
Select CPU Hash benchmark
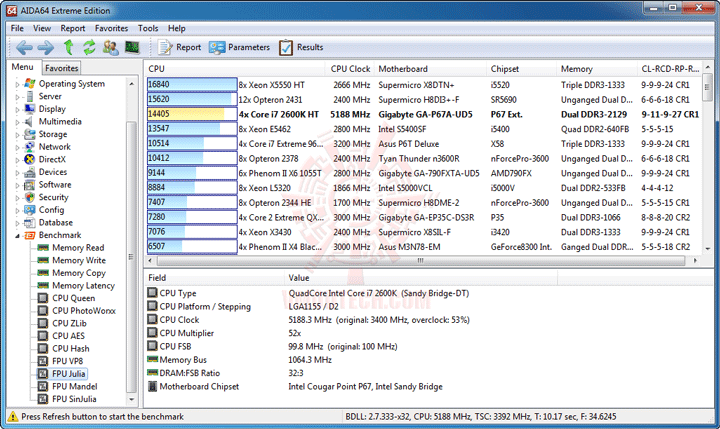click(x=71, y=348)
